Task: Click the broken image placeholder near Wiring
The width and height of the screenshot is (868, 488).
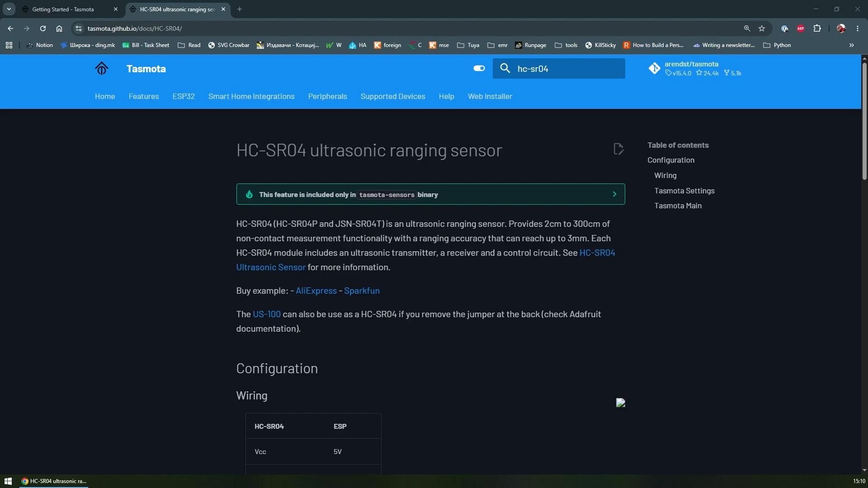Action: click(621, 403)
